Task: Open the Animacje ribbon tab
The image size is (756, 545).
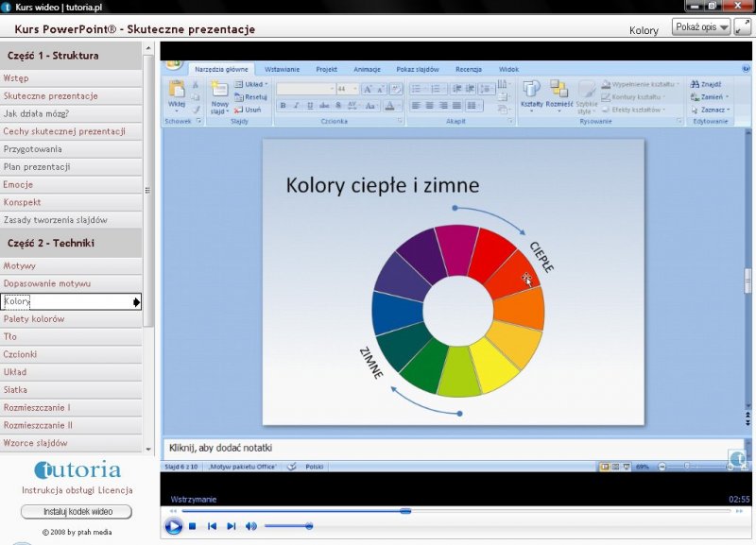Action: [x=367, y=69]
